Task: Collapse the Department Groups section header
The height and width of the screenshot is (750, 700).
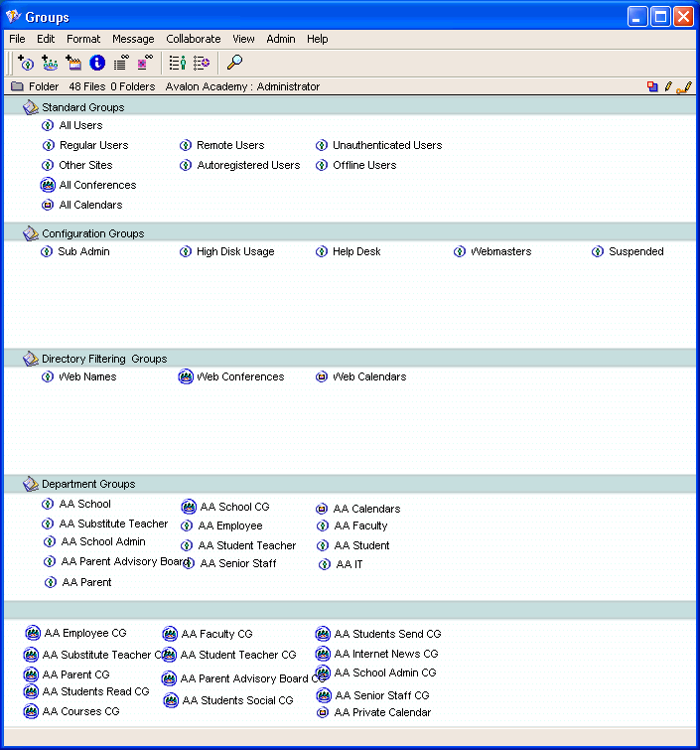Action: coord(31,484)
